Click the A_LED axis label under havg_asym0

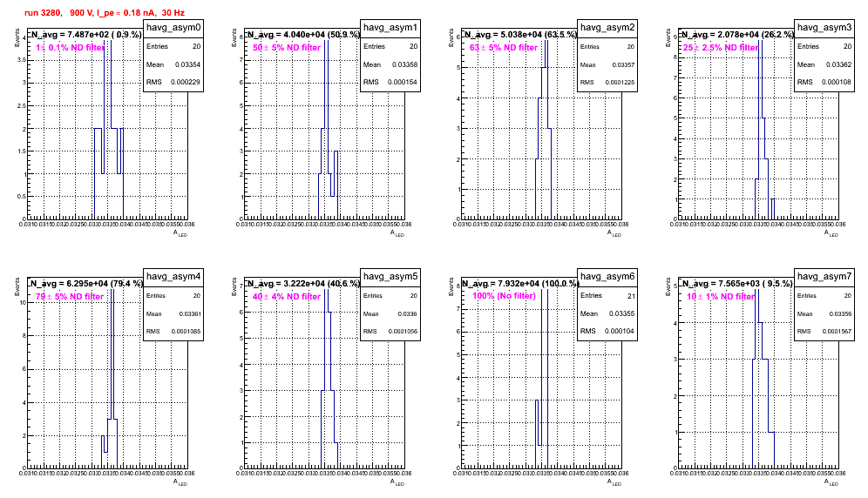(x=180, y=233)
